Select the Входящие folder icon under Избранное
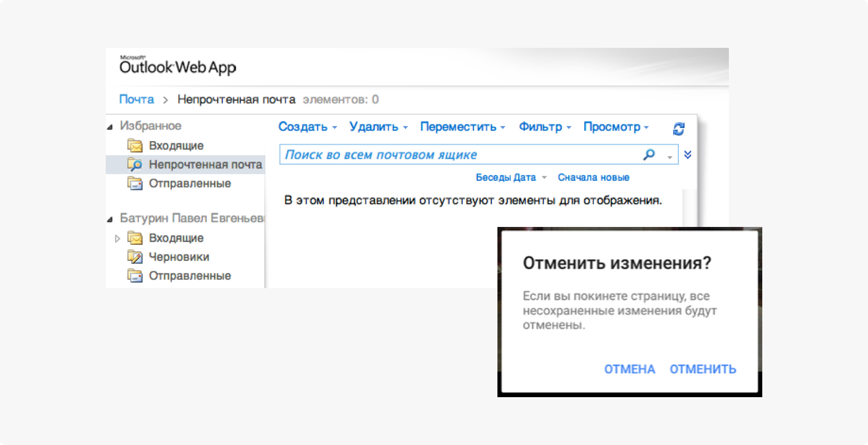The image size is (868, 445). 135,145
